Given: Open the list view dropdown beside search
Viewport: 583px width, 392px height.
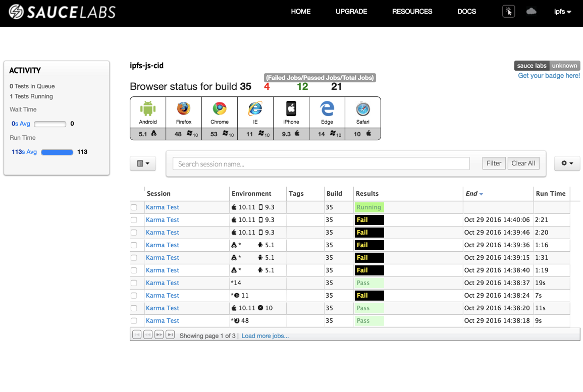Looking at the screenshot, I should (143, 163).
